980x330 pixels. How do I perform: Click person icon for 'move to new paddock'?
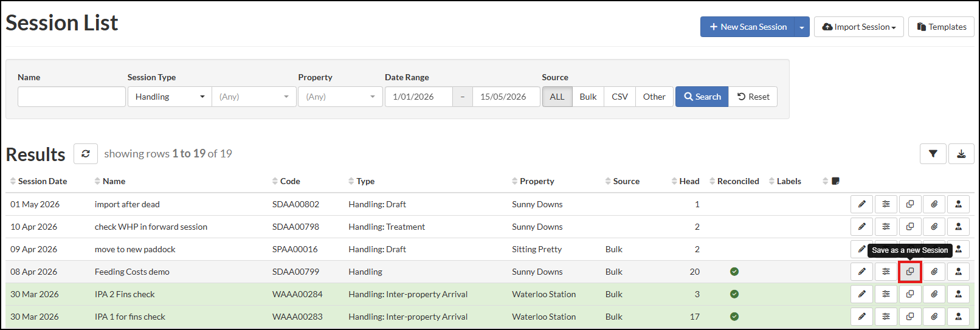pos(959,249)
